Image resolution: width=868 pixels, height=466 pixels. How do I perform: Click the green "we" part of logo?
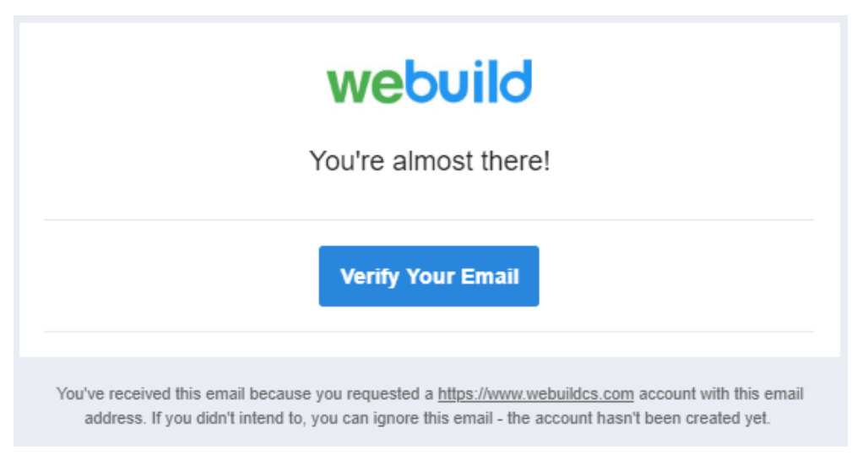point(365,86)
